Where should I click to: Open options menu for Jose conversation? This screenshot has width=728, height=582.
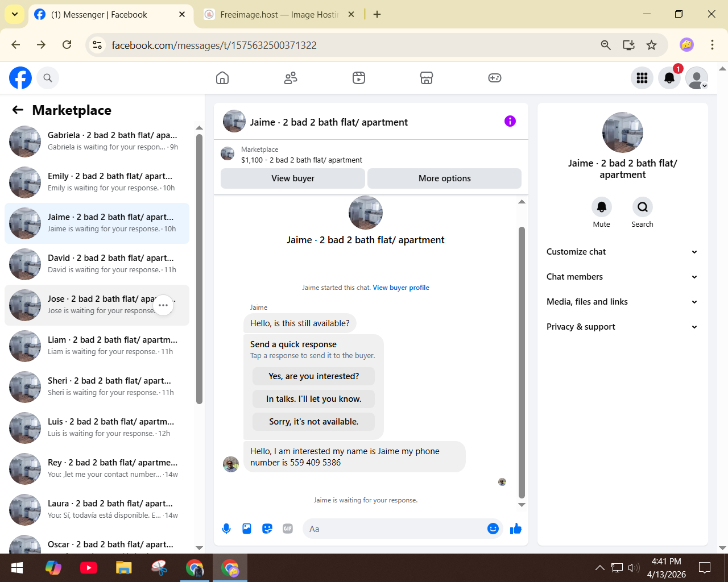163,305
